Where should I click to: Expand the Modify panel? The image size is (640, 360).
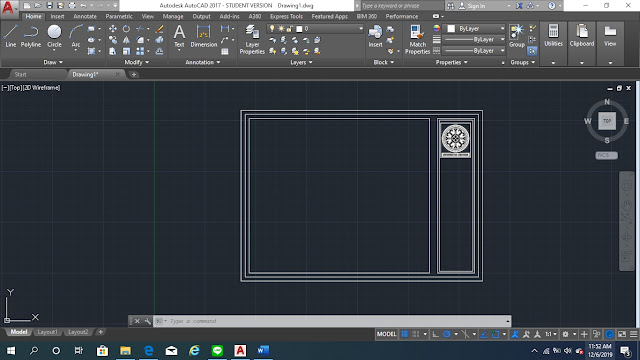pyautogui.click(x=137, y=62)
